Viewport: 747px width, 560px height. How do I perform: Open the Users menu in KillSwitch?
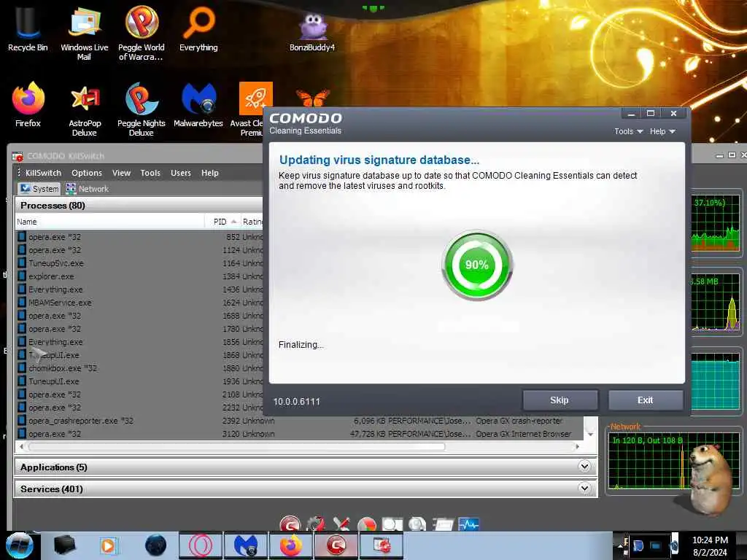tap(181, 173)
